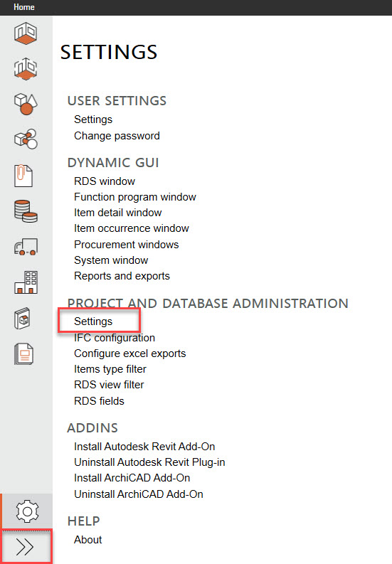Click the Home menu item
The height and width of the screenshot is (564, 392).
click(24, 7)
